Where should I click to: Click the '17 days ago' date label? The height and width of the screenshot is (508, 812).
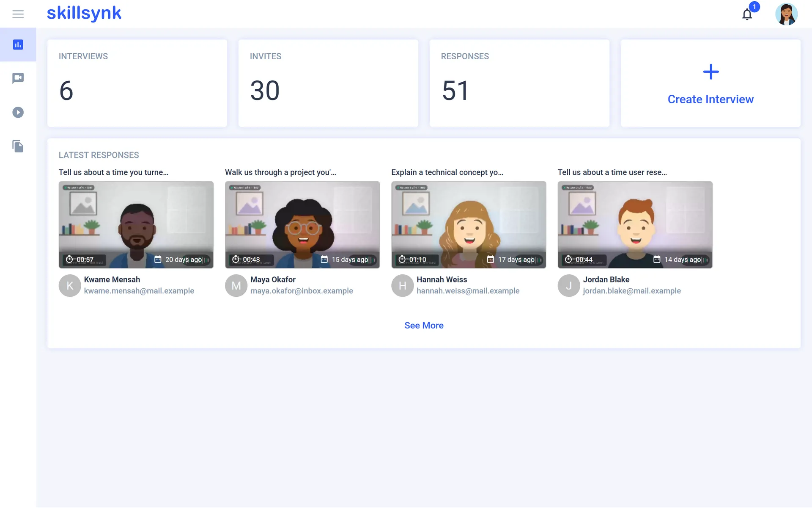(x=516, y=260)
